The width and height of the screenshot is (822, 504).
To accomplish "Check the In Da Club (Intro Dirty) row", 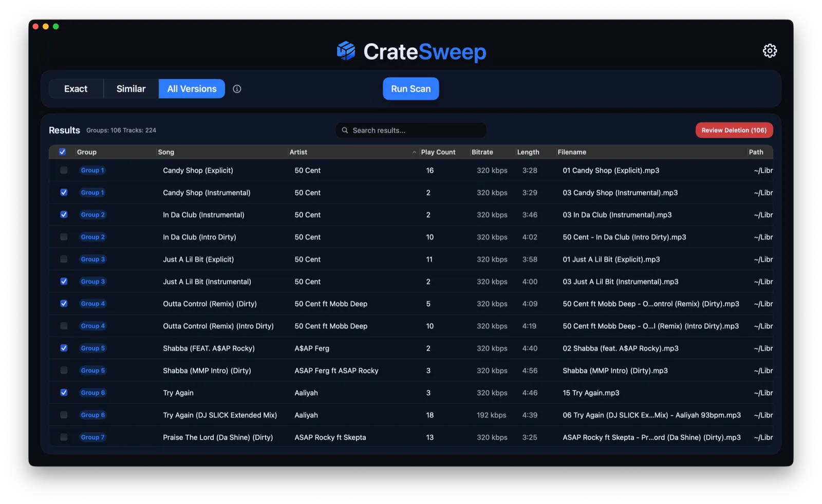I will [x=64, y=237].
